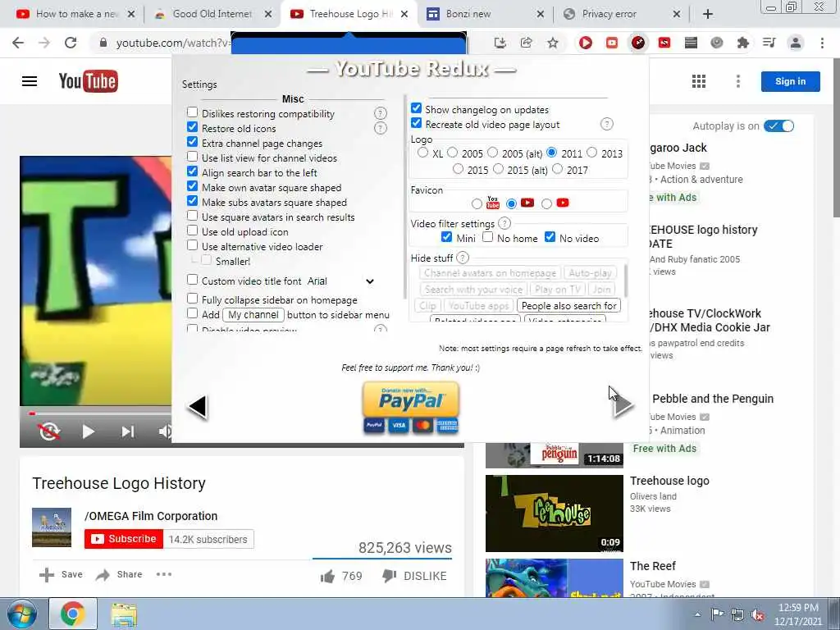Uncheck Show changelog on updates
Screen dimensions: 840x630
coord(416,108)
